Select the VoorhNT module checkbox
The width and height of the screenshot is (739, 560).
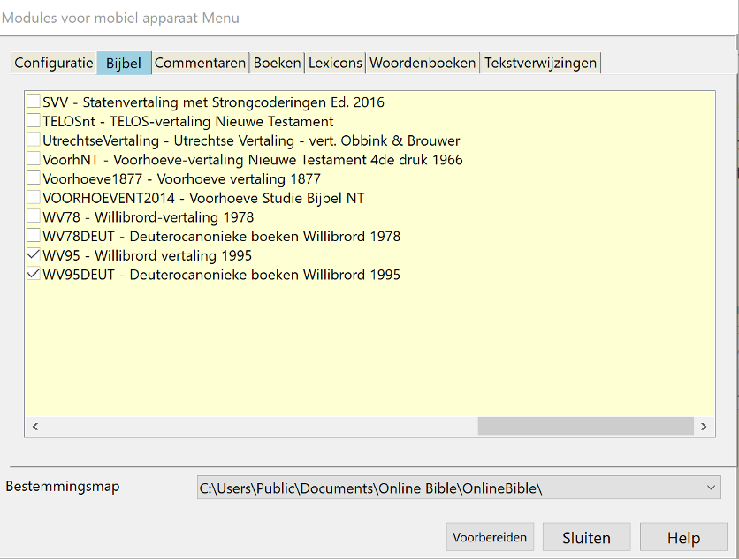coord(34,159)
